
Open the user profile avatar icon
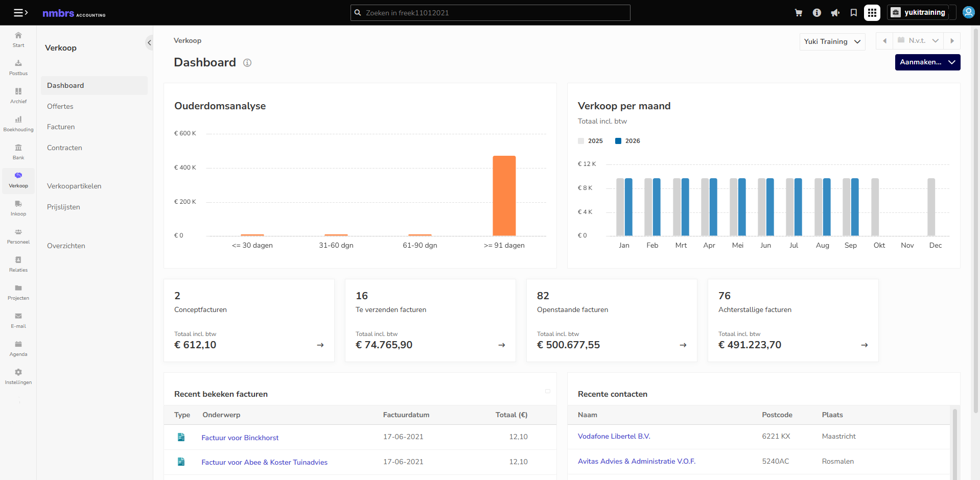click(968, 12)
